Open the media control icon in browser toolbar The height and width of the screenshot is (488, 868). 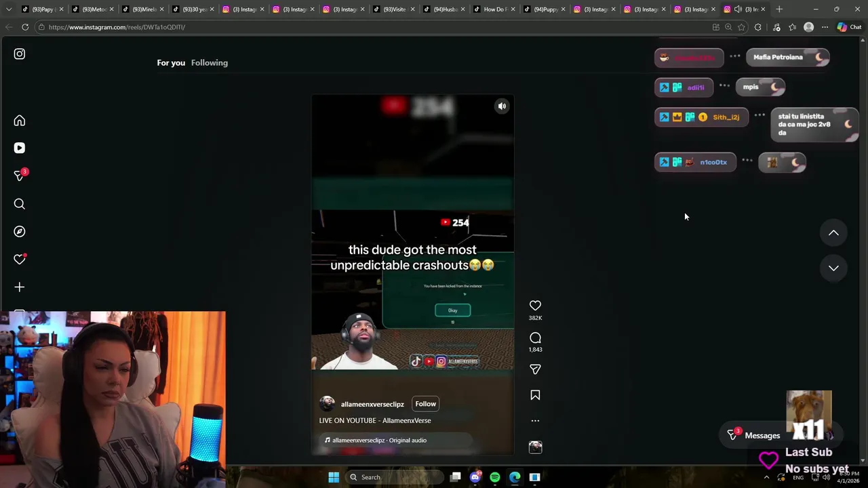tap(776, 27)
